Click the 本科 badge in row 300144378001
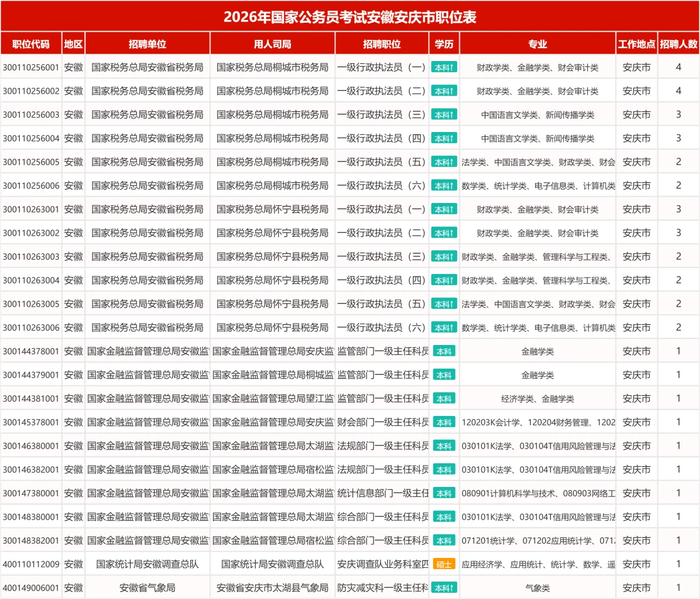 coord(444,352)
